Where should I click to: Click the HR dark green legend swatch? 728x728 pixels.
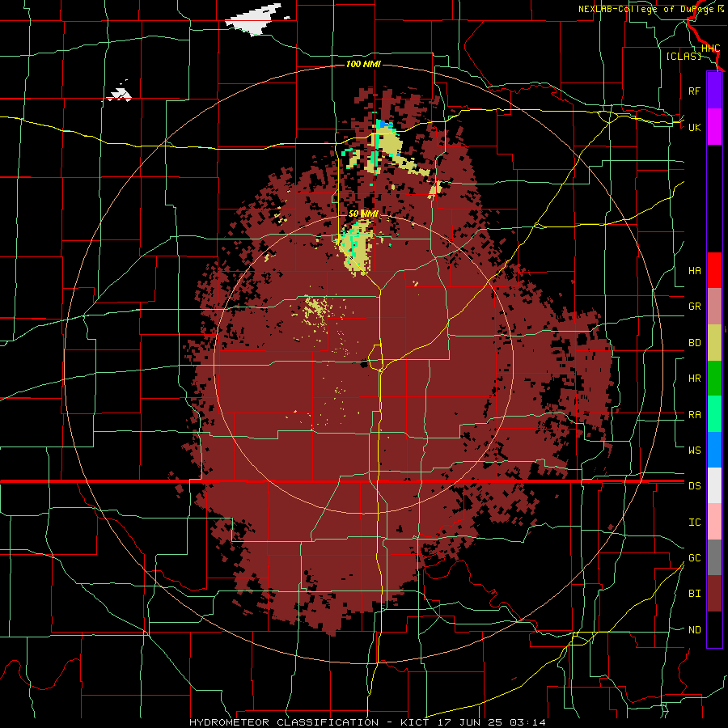tap(714, 378)
